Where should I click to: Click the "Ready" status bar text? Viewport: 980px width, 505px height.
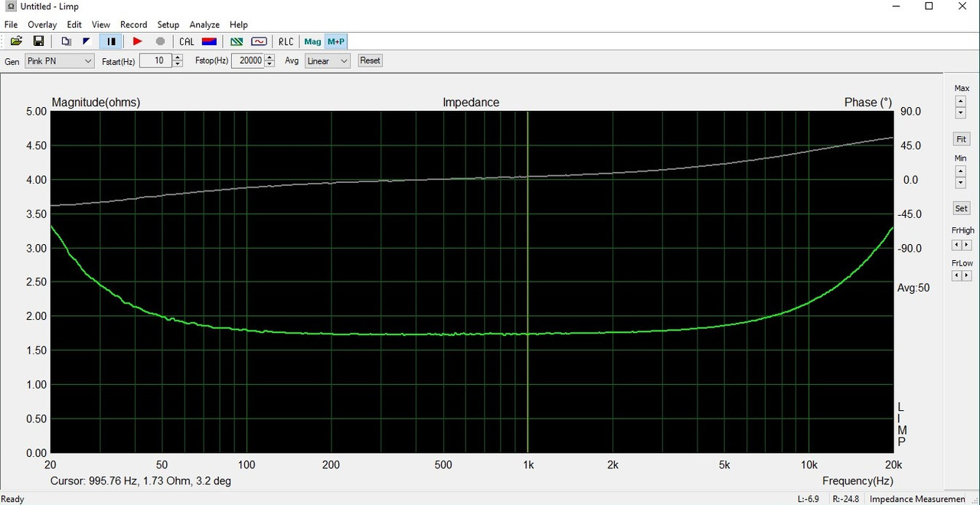click(13, 499)
